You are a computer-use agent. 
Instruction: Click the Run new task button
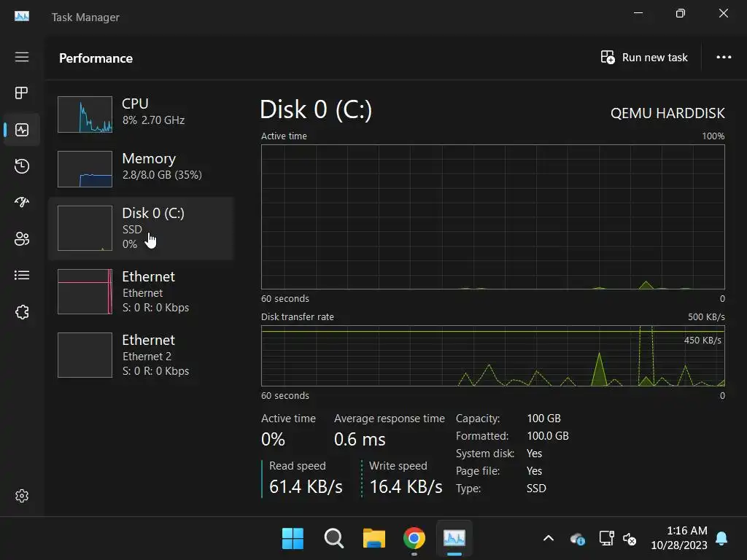tap(644, 58)
